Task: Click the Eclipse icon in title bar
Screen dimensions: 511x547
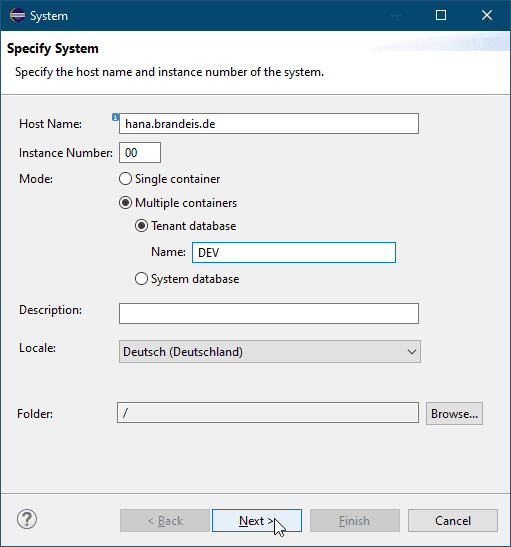Action: coord(17,15)
